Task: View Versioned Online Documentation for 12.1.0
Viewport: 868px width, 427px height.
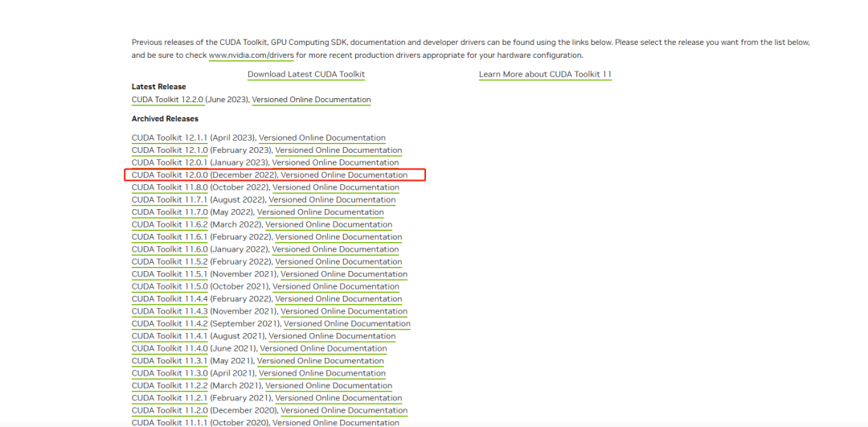Action: coord(339,150)
